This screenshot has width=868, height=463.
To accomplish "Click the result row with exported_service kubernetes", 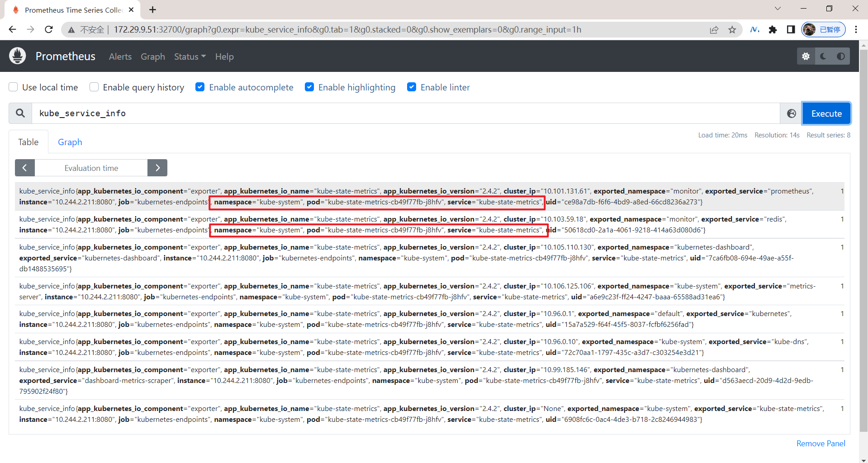I will click(430, 319).
